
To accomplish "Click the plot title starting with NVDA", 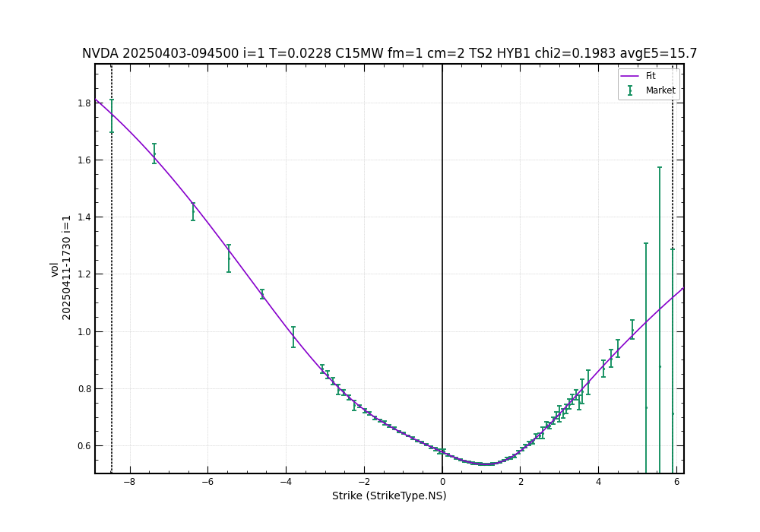I will click(389, 54).
